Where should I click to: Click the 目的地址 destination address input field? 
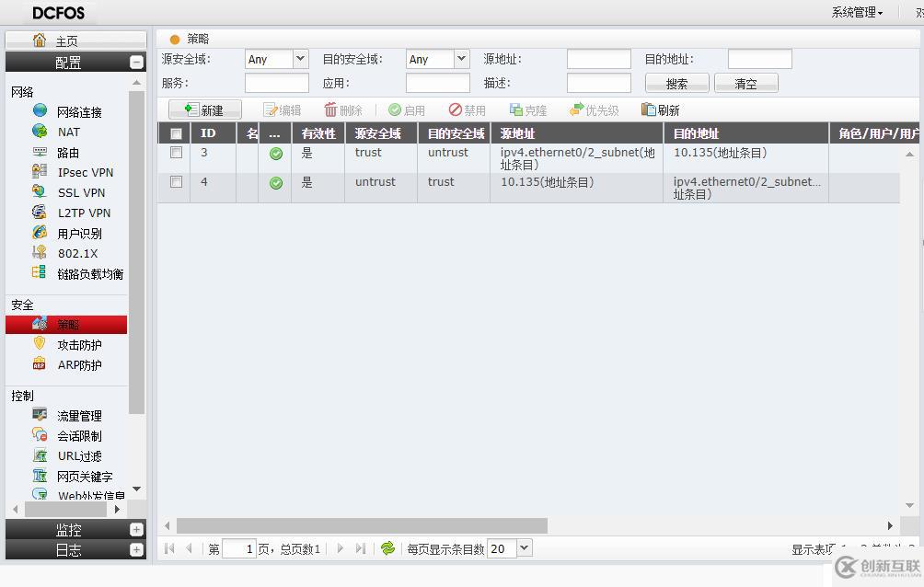[x=759, y=59]
